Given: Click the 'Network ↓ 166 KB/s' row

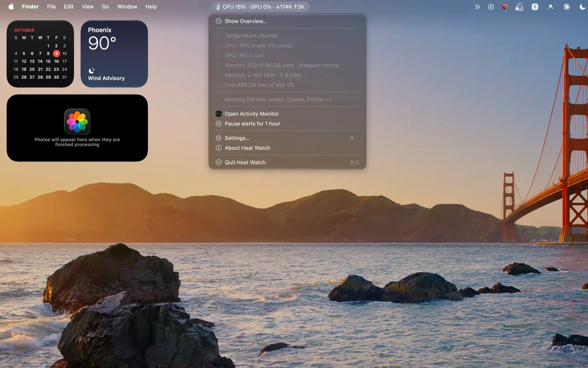Looking at the screenshot, I should [x=287, y=75].
